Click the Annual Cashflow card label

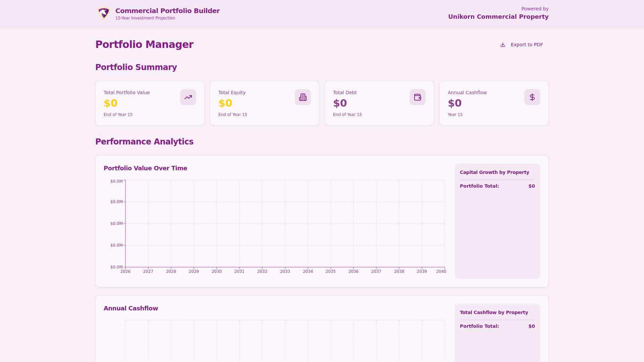(467, 93)
